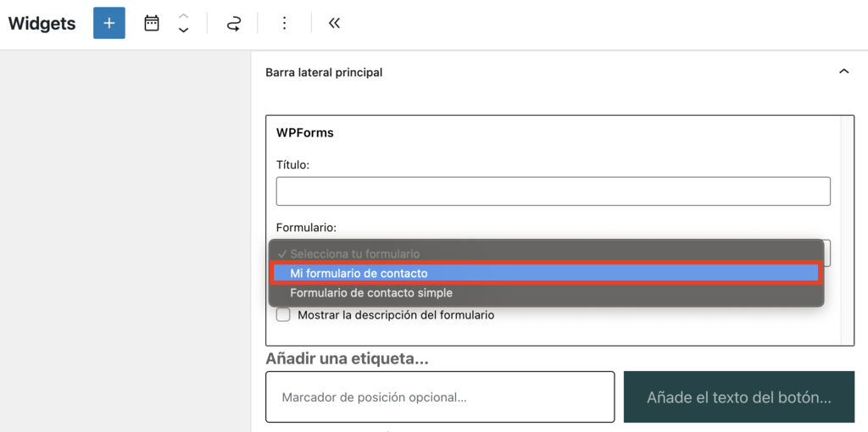
Task: Pick the Selecciona tu formulario option
Action: pyautogui.click(x=354, y=254)
